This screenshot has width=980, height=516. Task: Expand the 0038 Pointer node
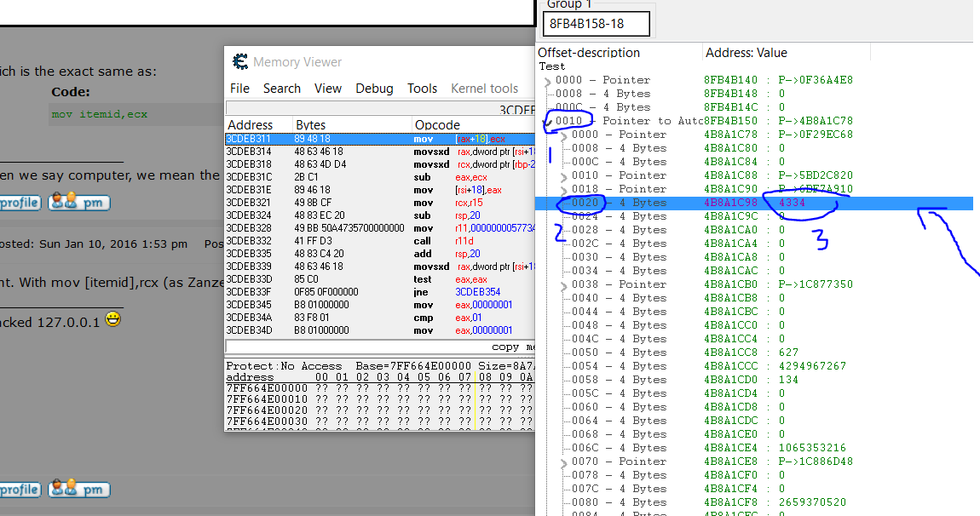[x=564, y=285]
